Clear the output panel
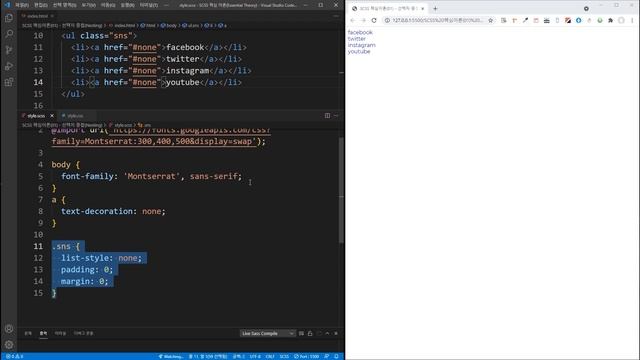 [x=301, y=333]
